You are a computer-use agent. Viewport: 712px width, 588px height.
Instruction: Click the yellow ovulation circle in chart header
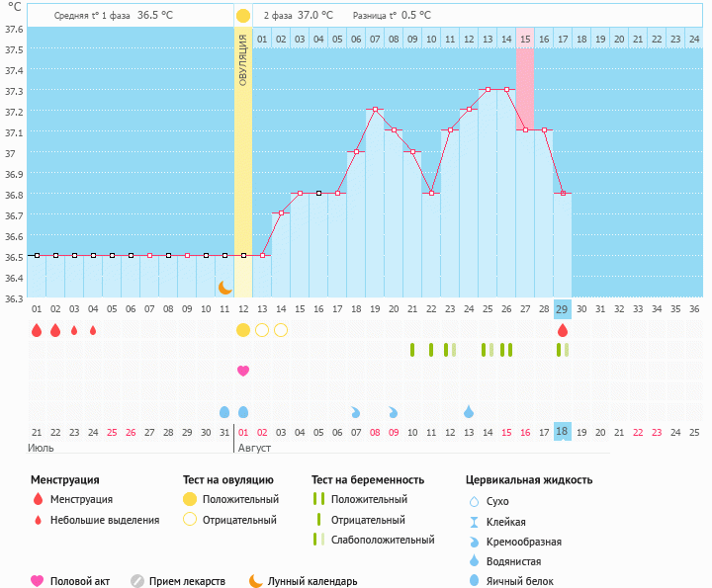pos(243,16)
